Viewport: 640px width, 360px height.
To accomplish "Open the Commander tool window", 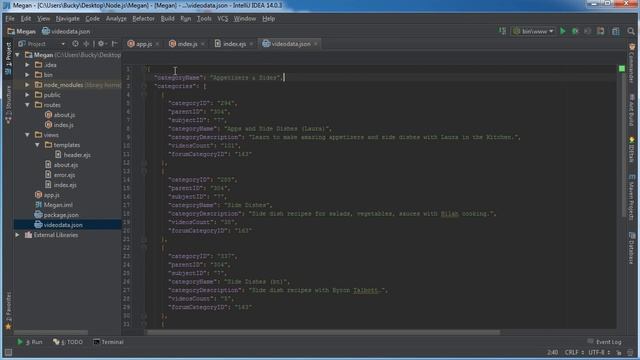I will coord(631,62).
